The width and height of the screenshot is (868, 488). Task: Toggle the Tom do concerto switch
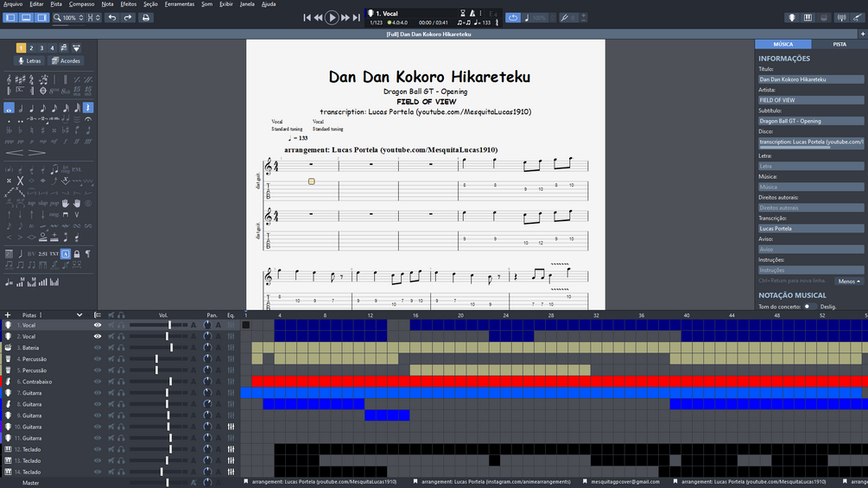pyautogui.click(x=808, y=307)
